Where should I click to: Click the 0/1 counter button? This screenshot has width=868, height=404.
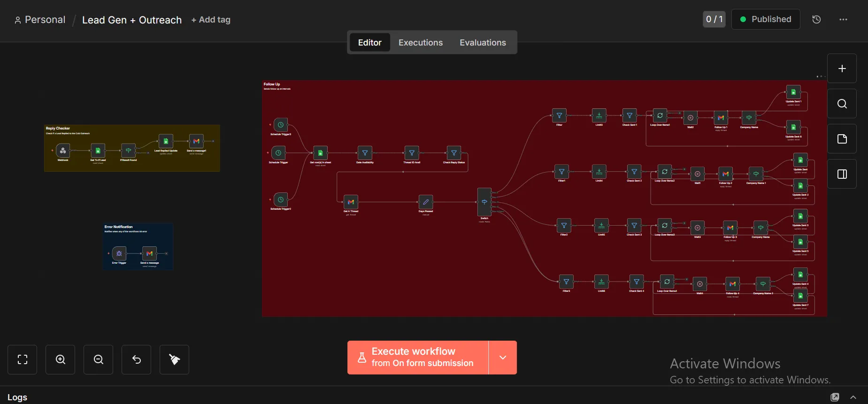click(x=714, y=19)
